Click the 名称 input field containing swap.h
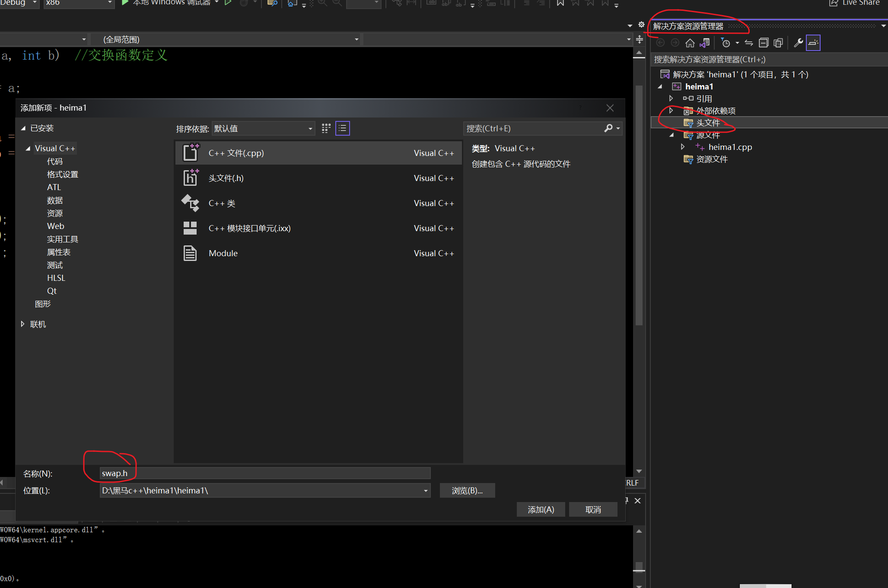This screenshot has width=888, height=588. coord(264,473)
